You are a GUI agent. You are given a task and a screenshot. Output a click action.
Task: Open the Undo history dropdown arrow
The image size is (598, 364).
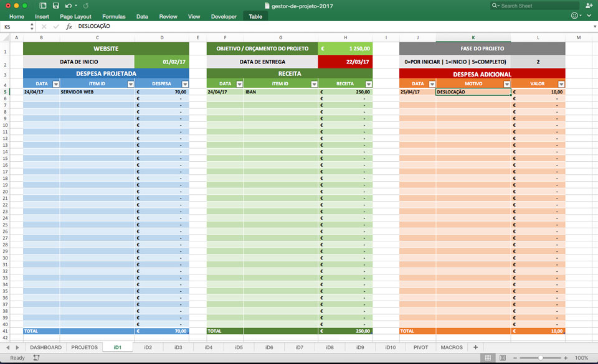[x=76, y=6]
